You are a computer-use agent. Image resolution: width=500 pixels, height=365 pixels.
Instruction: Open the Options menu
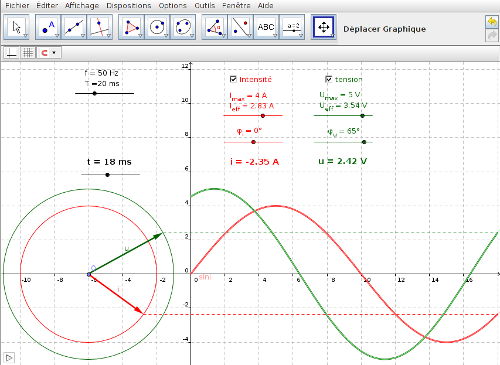[172, 6]
